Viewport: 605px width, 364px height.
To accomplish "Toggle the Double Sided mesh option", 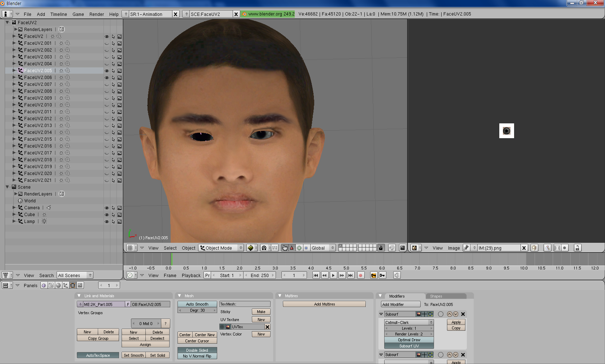I will pyautogui.click(x=197, y=350).
